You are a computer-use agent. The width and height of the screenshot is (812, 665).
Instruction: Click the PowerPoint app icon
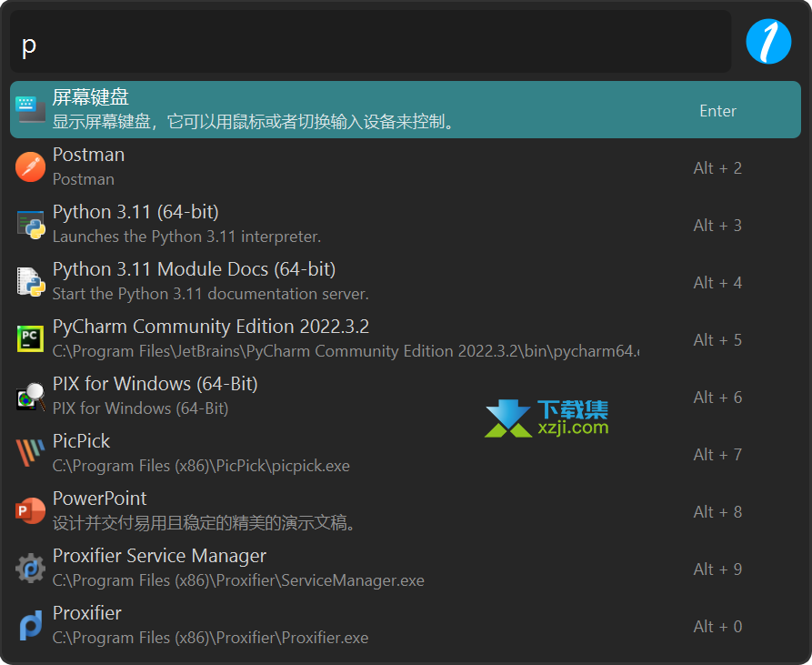click(30, 510)
